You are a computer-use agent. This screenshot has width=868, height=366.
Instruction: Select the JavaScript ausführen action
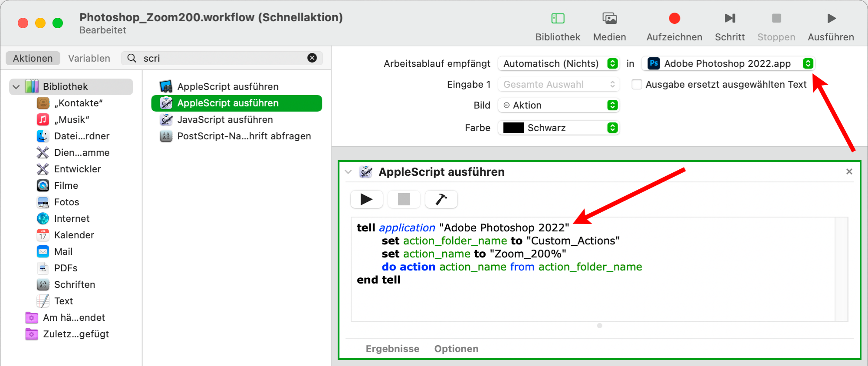(x=225, y=119)
